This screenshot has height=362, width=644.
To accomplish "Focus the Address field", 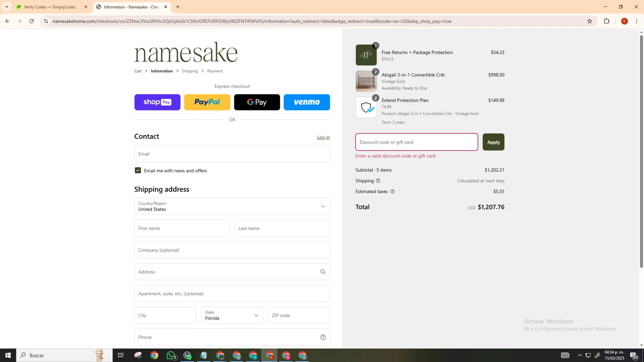I will point(232,271).
